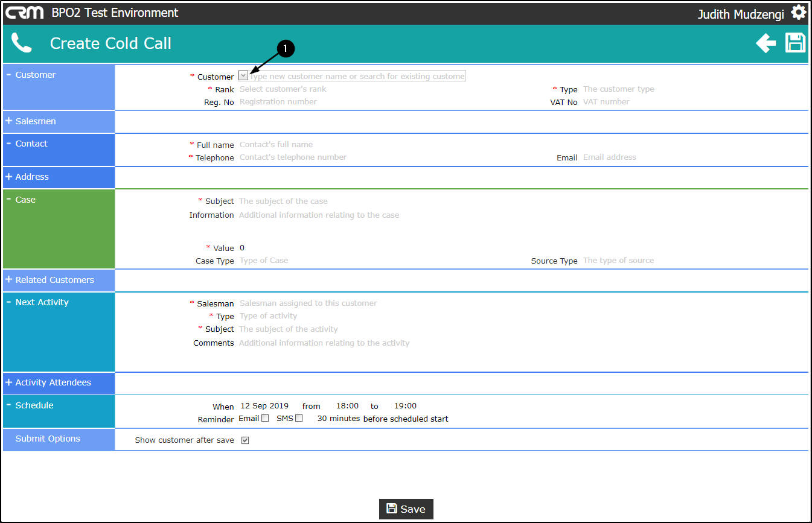Viewport: 812px width, 523px height.
Task: Collapse the Customer section
Action: [9, 75]
